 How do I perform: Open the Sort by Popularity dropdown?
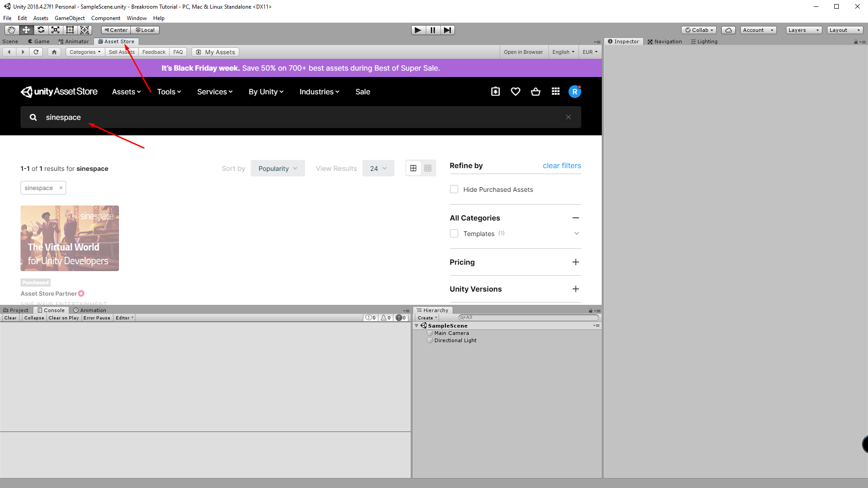click(x=278, y=168)
